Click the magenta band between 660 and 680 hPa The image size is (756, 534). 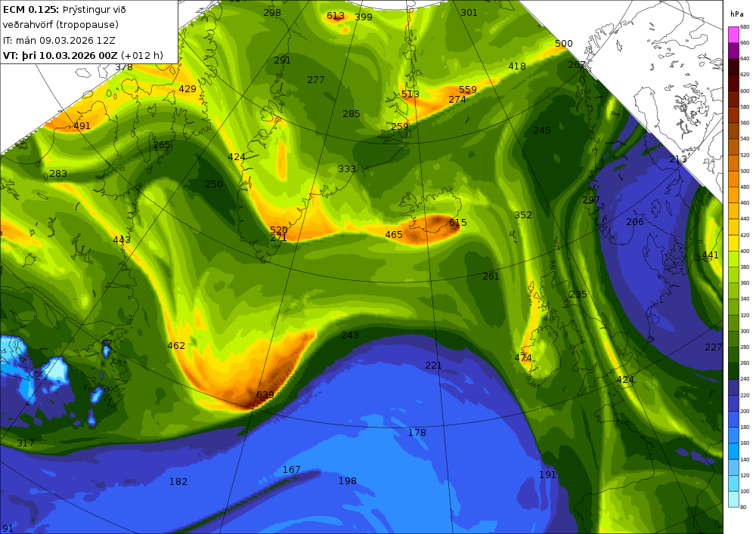pyautogui.click(x=733, y=35)
